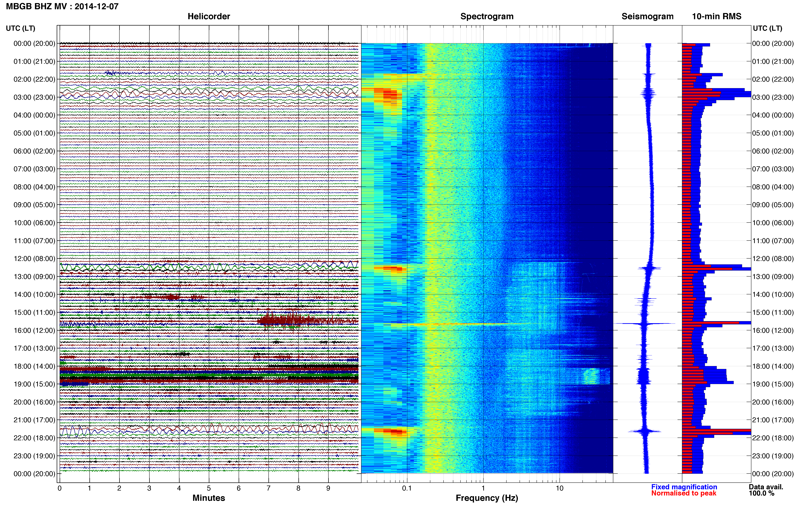This screenshot has height=508, width=812.
Task: Click the 'Spectrogram' panel heading
Action: pos(487,16)
